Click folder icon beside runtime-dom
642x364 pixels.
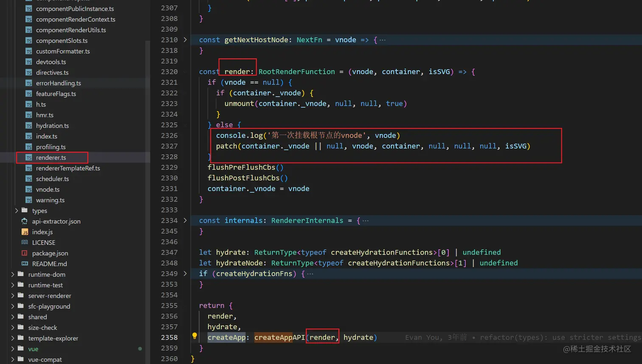[21, 274]
